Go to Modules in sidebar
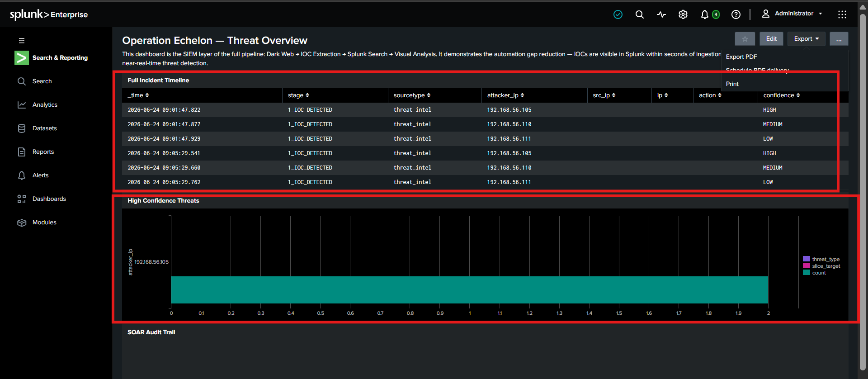 point(44,223)
